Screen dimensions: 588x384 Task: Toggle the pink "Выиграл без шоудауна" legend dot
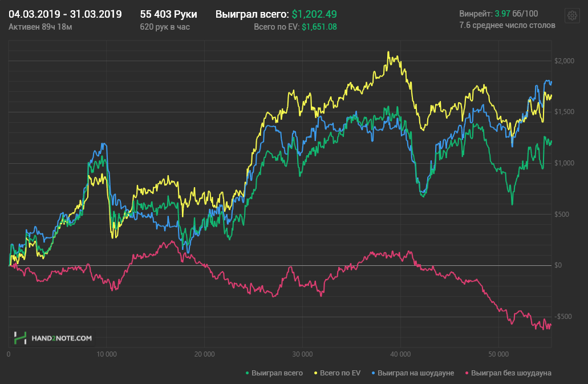point(467,373)
